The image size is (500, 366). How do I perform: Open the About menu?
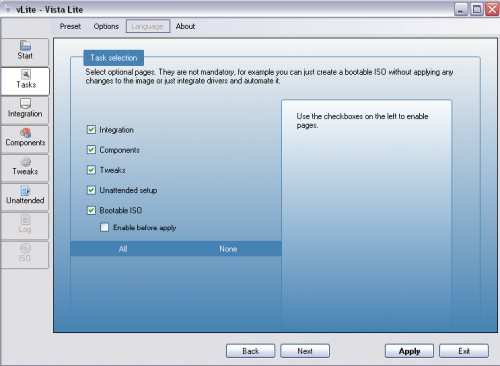pyautogui.click(x=185, y=26)
